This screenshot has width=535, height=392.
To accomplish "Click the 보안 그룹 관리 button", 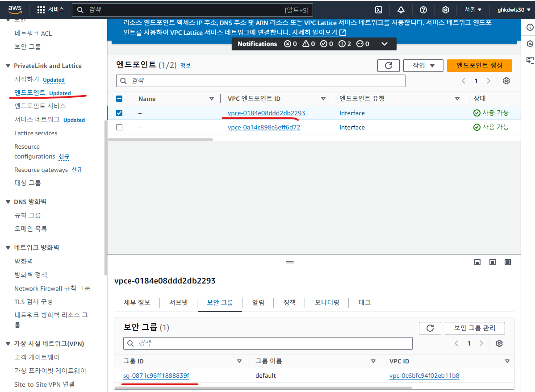I will click(x=475, y=328).
